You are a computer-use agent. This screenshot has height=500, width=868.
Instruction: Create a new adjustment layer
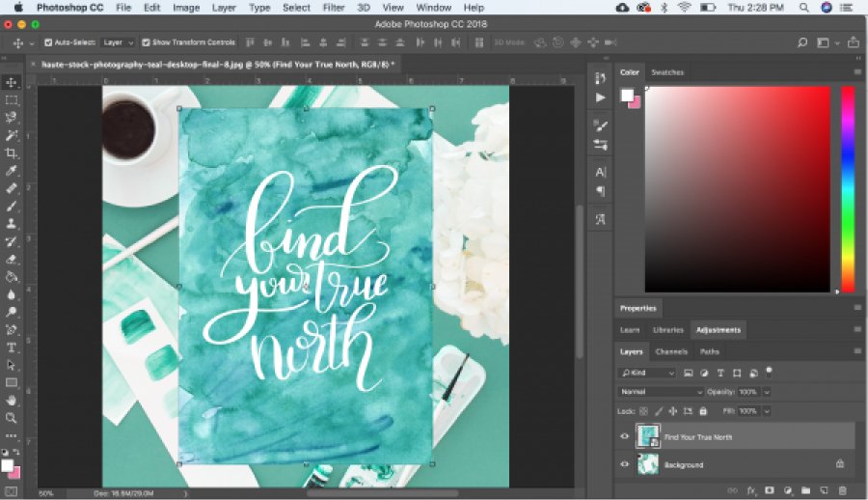tap(788, 490)
